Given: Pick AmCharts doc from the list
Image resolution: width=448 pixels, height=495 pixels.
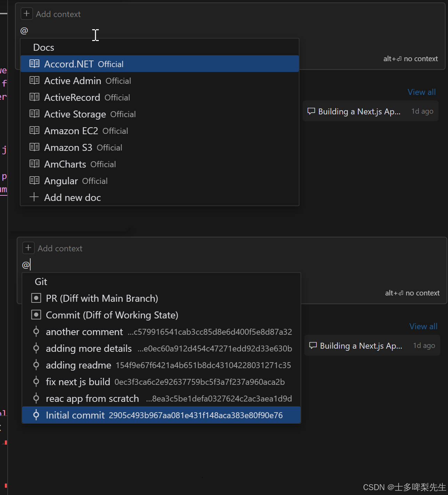Looking at the screenshot, I should 160,164.
